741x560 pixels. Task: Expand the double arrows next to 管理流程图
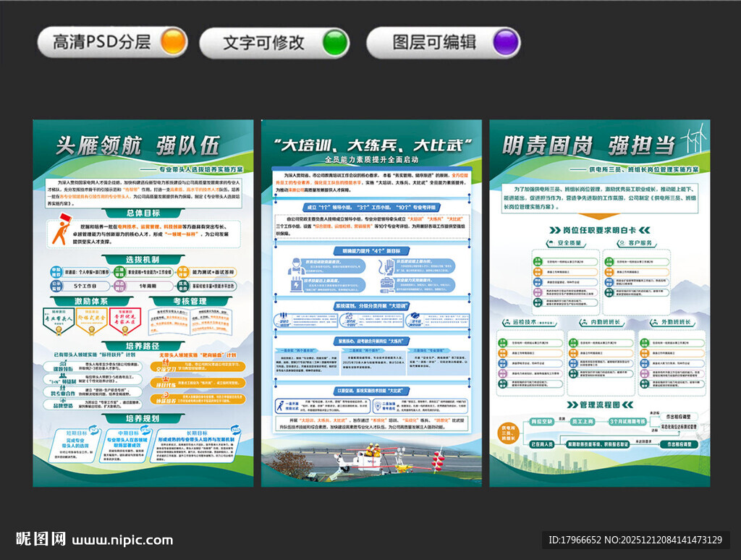coord(572,404)
